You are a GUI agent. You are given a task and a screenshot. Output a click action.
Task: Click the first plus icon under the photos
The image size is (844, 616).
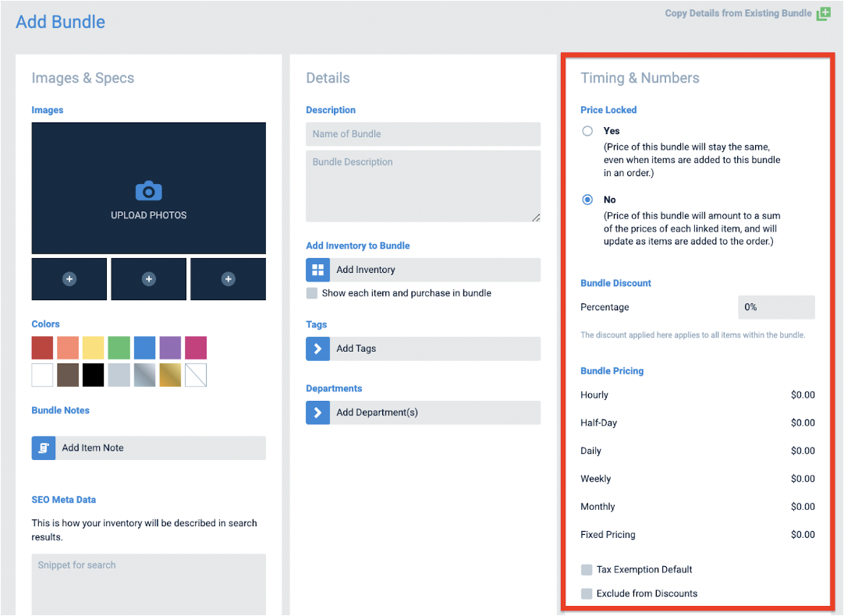click(x=69, y=278)
